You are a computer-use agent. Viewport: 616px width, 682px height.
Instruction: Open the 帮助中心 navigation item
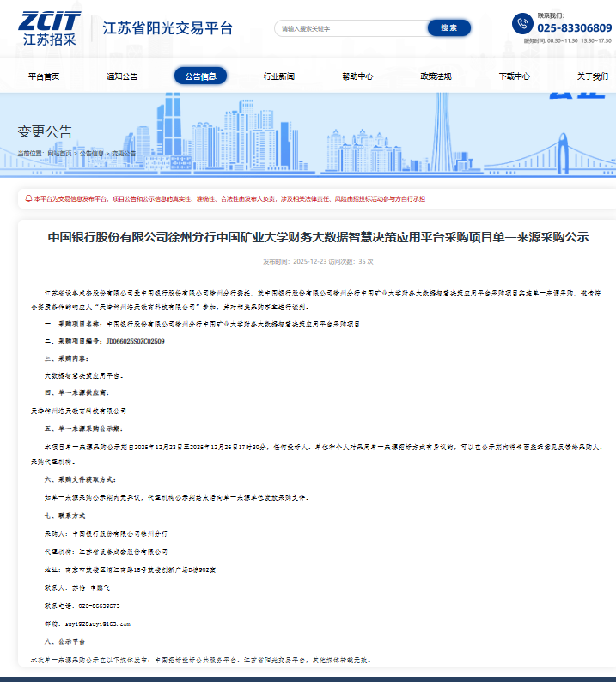(357, 76)
